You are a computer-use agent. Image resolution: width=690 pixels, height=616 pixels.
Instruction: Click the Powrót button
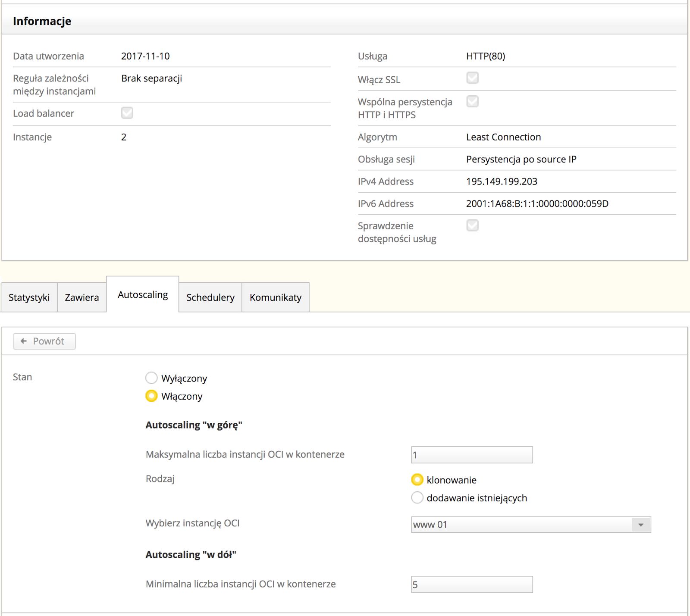point(44,341)
